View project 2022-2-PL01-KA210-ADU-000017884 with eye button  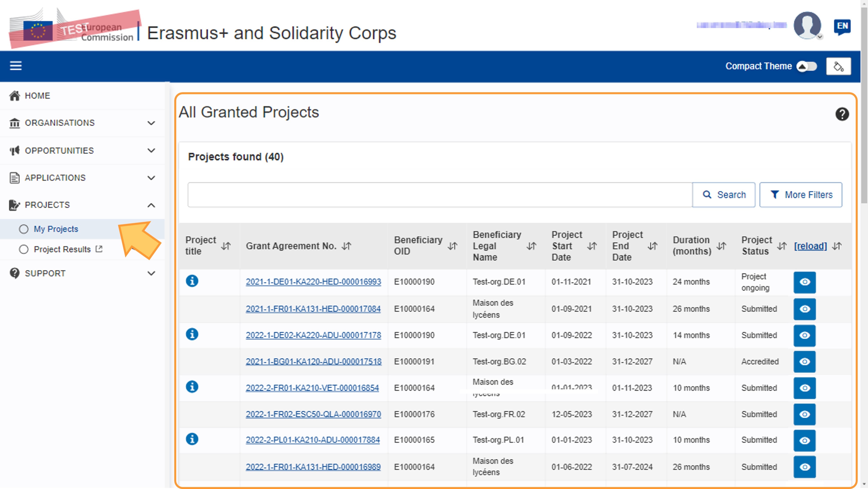point(805,440)
